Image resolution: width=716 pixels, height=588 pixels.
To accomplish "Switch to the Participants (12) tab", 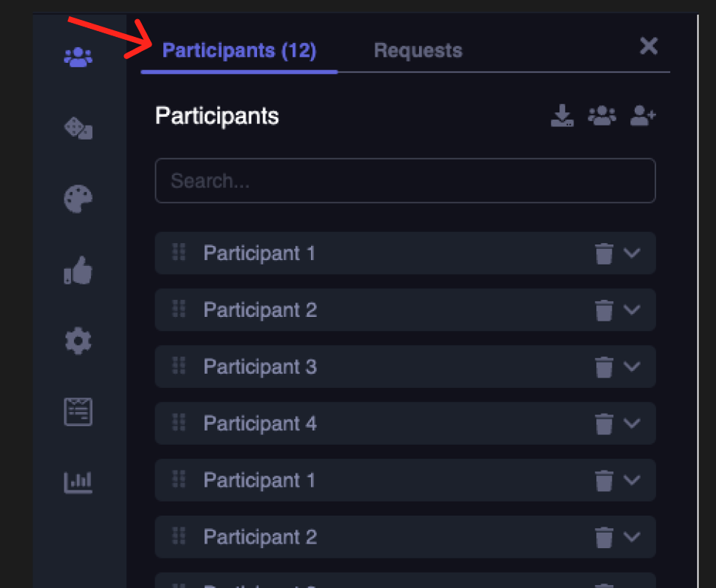I will (x=239, y=51).
